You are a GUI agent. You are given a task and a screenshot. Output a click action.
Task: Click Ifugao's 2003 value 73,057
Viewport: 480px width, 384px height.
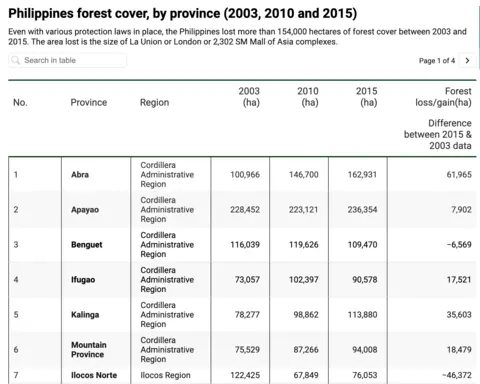coord(247,280)
